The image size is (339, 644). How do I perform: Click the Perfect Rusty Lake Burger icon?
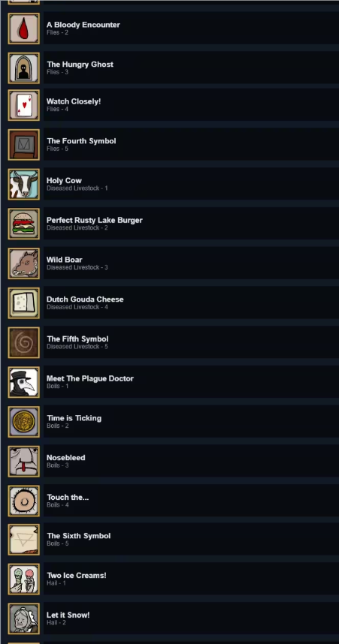[24, 224]
